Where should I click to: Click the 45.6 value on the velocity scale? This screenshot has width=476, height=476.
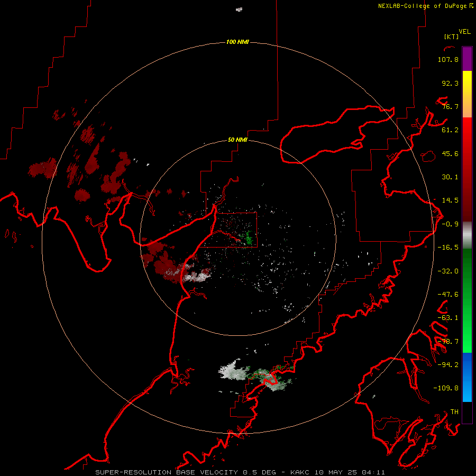click(450, 153)
